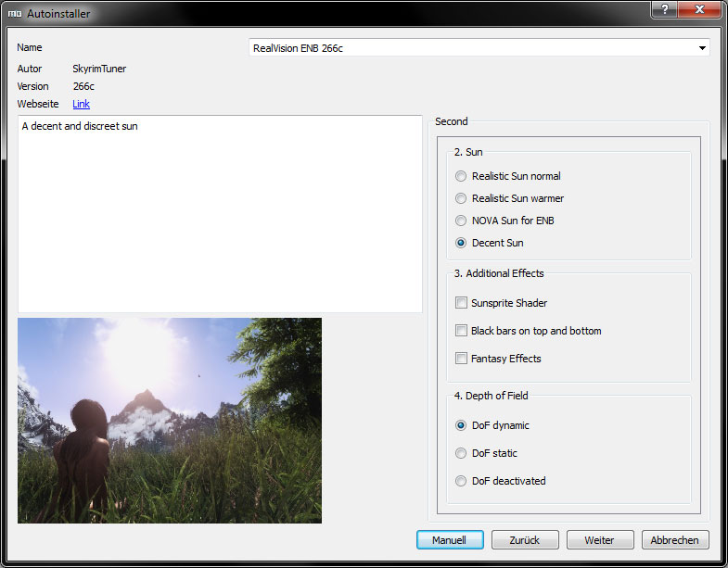This screenshot has width=728, height=568.
Task: Select Realistic Sun warmer option
Action: coord(462,198)
